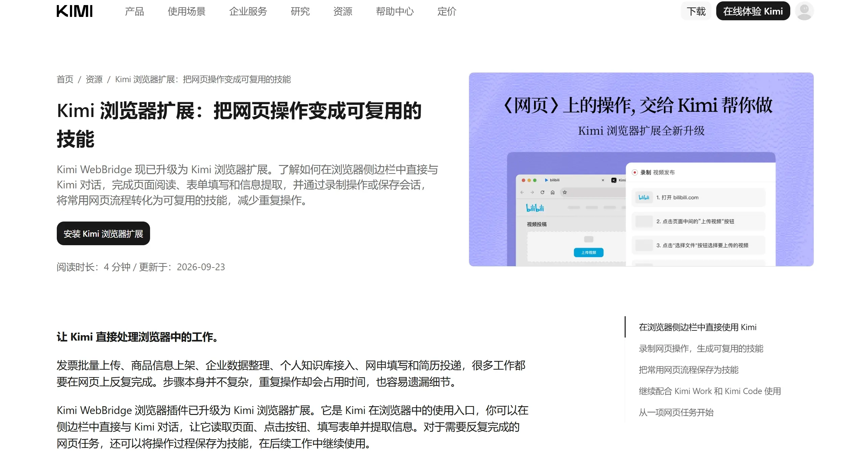868x462 pixels.
Task: Jump to 继续配合 Kimi Work 和 Kimi Code 使用
Action: (x=710, y=391)
